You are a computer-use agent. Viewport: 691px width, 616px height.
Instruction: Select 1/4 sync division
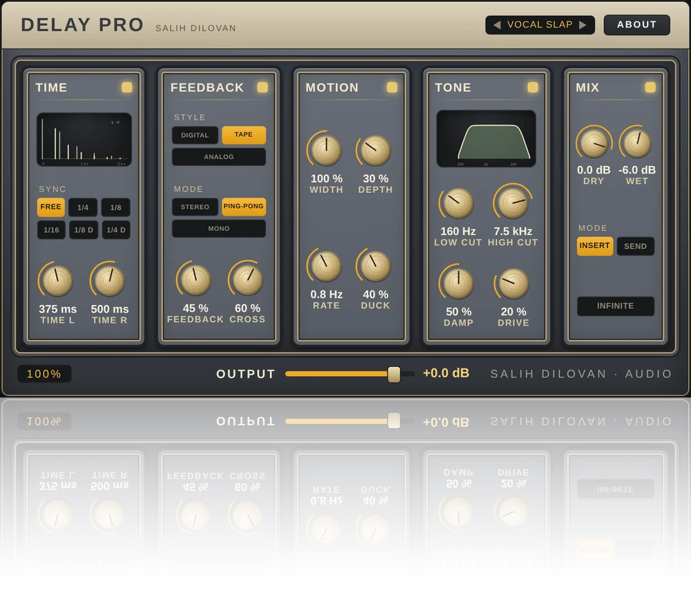pyautogui.click(x=83, y=207)
